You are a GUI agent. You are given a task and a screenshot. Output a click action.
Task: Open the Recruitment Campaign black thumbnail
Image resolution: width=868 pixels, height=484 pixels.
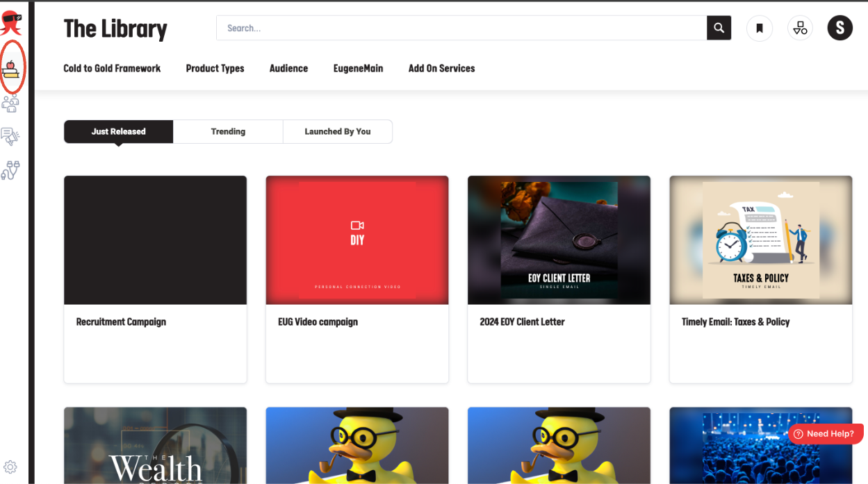point(155,240)
